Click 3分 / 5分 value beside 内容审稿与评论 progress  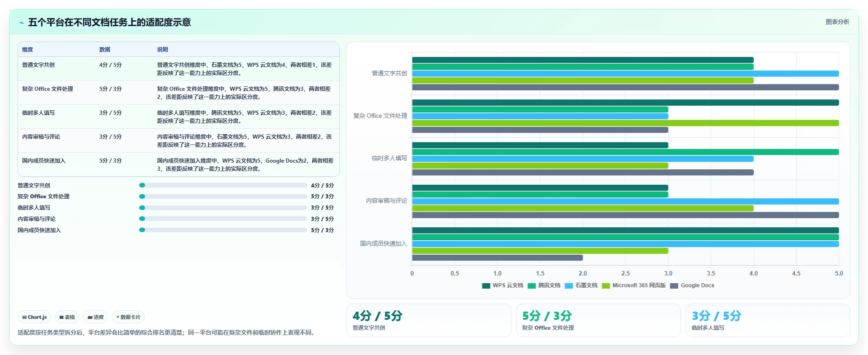[x=322, y=219]
